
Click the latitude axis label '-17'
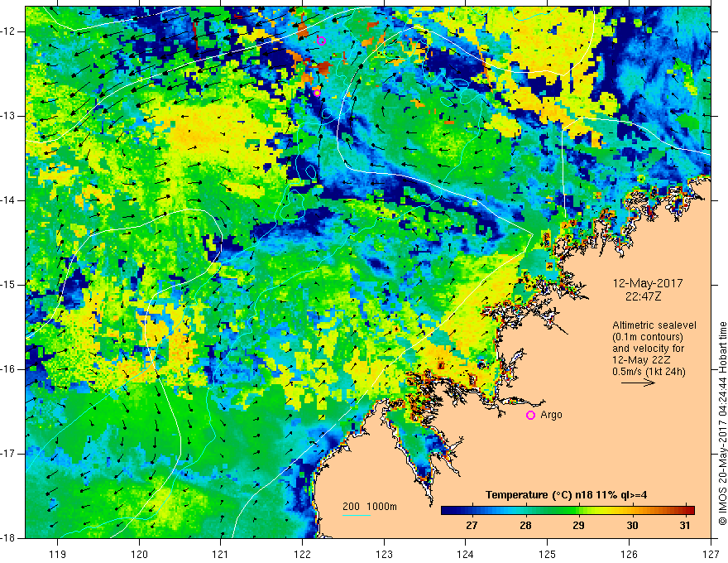pos(8,454)
